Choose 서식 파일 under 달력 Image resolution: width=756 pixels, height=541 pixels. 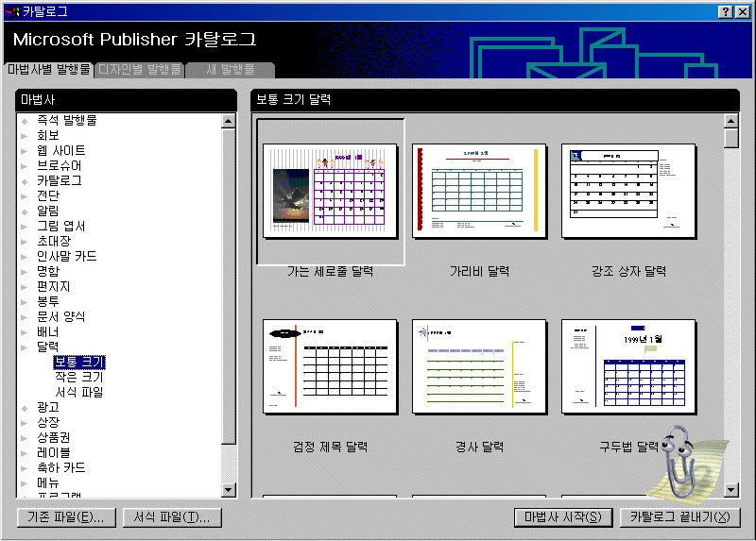(x=79, y=392)
